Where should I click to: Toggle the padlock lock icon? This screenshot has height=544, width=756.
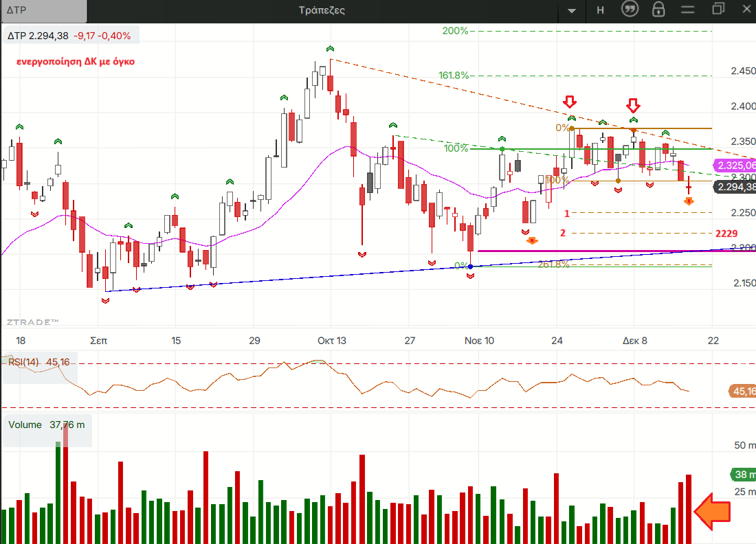[658, 10]
